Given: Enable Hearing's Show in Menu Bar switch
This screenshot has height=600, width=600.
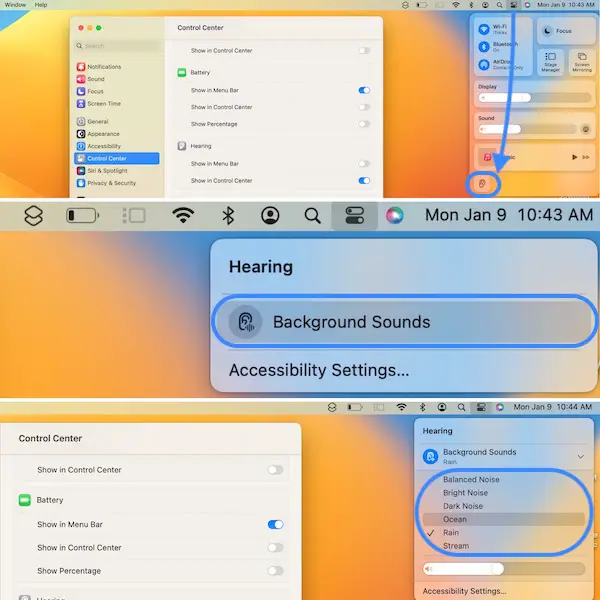Looking at the screenshot, I should (x=364, y=163).
